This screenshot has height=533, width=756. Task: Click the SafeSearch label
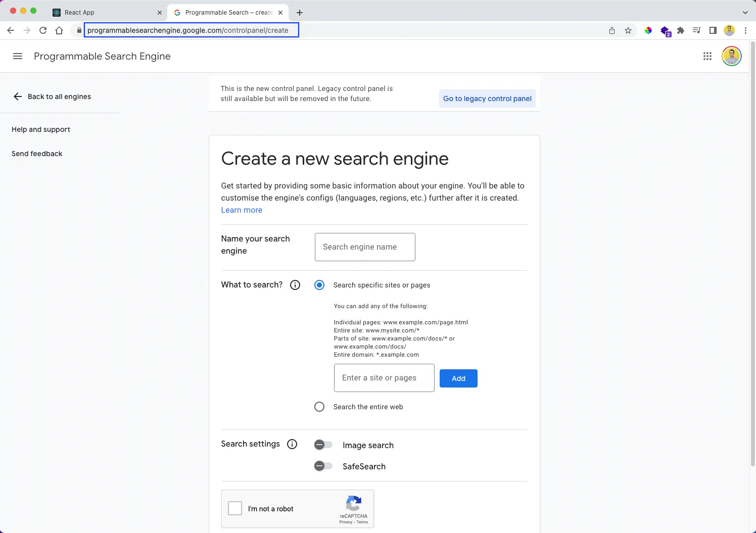click(364, 466)
